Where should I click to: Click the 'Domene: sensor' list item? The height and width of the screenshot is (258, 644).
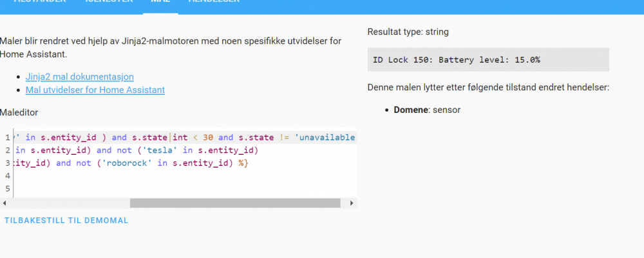(427, 110)
